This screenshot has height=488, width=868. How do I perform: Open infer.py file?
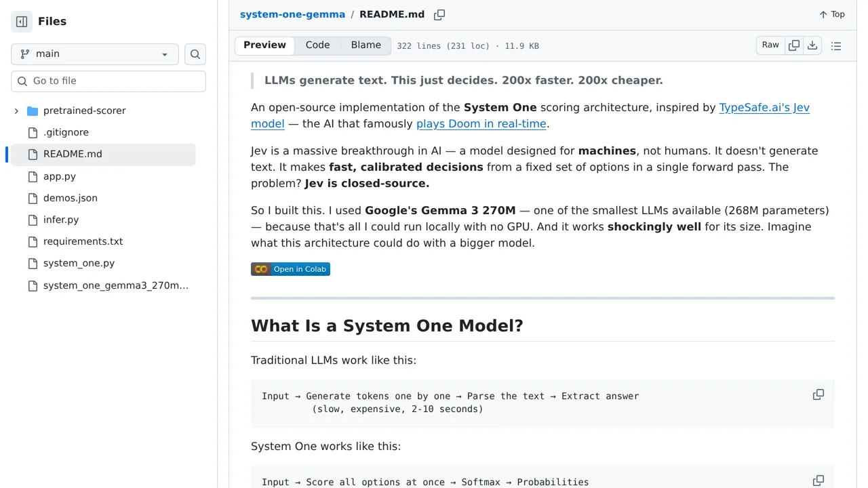click(x=61, y=220)
